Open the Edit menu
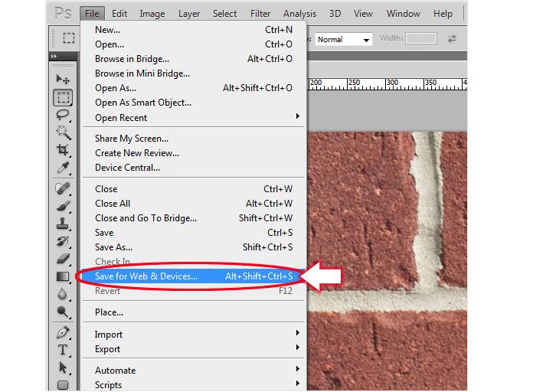Image resolution: width=533 pixels, height=392 pixels. click(119, 14)
